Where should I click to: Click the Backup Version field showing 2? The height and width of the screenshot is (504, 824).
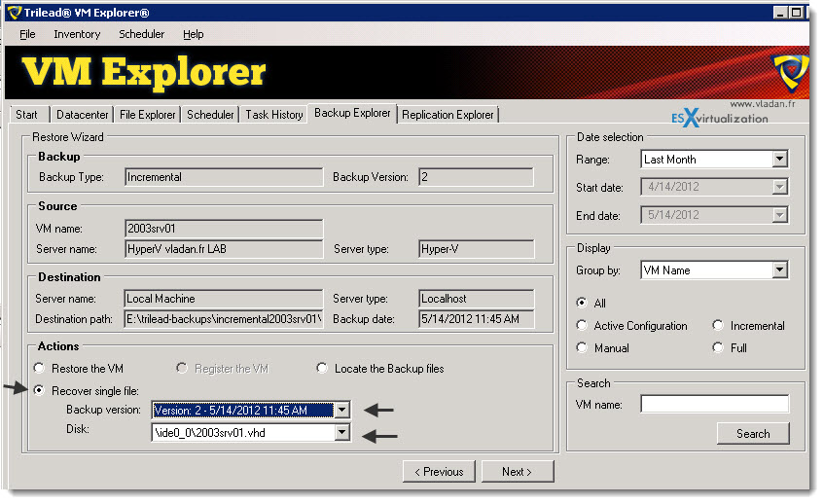[476, 177]
